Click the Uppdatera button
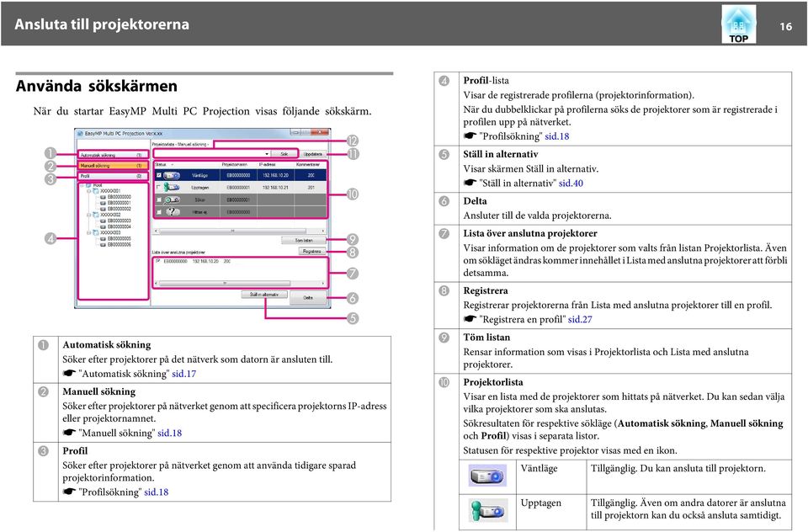The image size is (808, 532). coord(313,154)
